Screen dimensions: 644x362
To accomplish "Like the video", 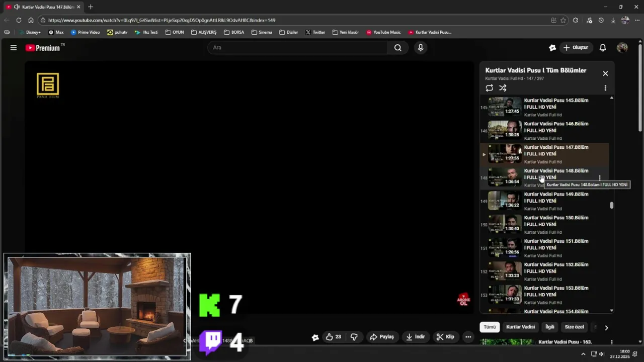I will tap(333, 337).
